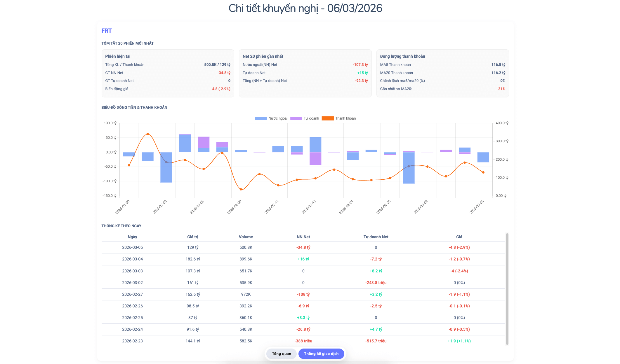The height and width of the screenshot is (364, 620).
Task: Click the Volume column header
Action: click(x=246, y=237)
